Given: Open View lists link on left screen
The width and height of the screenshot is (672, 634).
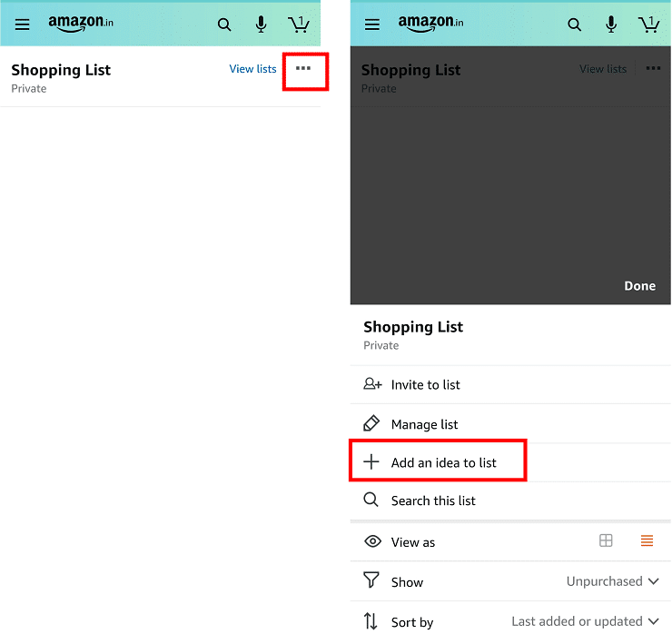Looking at the screenshot, I should coord(252,69).
